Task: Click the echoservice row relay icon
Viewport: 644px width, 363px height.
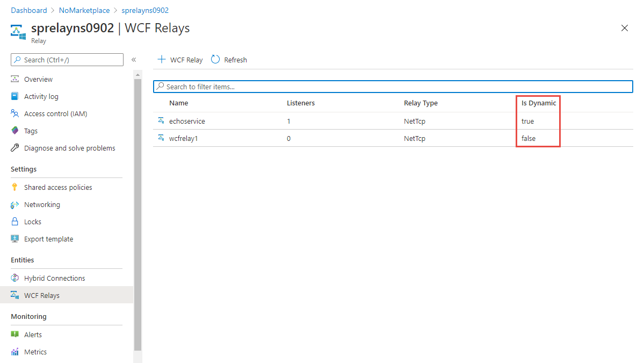Action: click(x=161, y=120)
